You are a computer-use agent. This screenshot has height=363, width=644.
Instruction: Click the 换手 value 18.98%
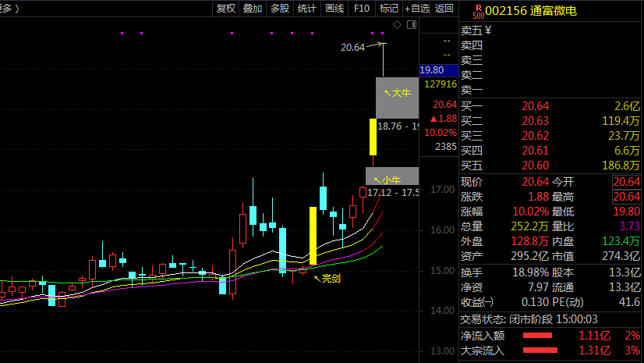(x=530, y=272)
